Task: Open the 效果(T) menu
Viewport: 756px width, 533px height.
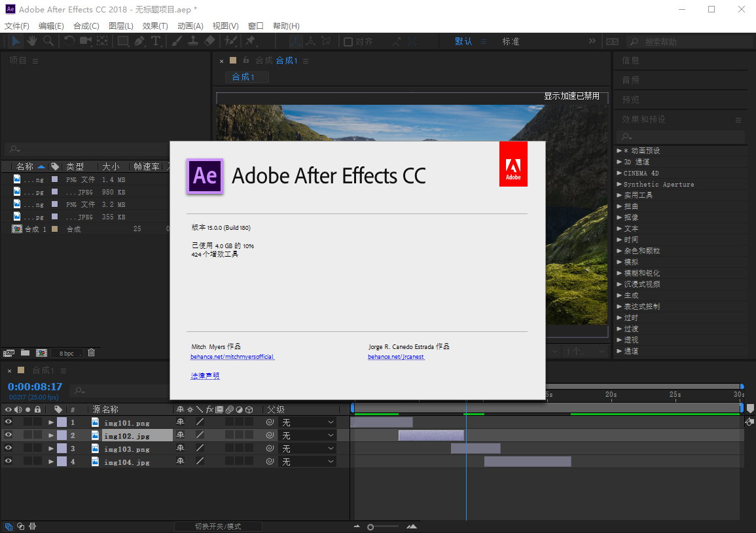Action: (155, 26)
